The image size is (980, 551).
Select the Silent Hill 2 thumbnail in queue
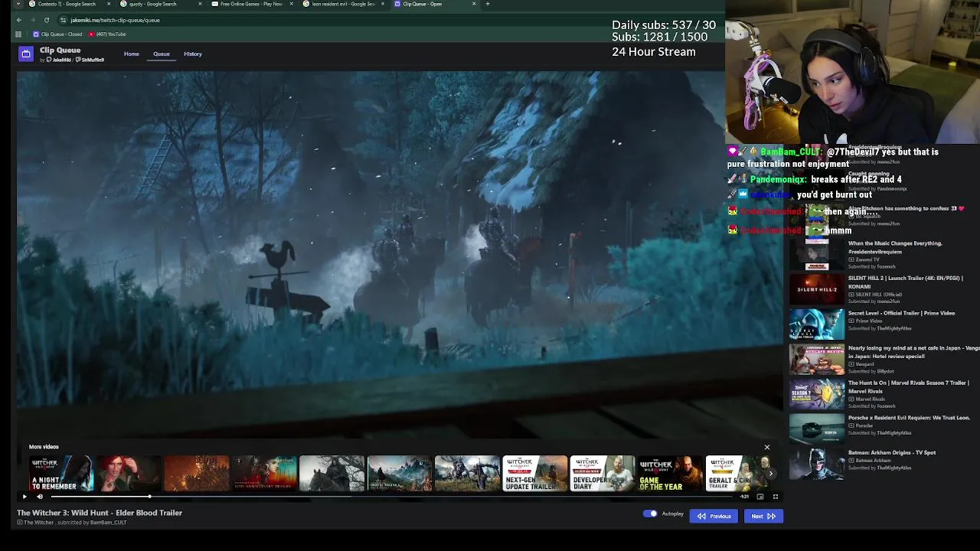[x=817, y=289]
